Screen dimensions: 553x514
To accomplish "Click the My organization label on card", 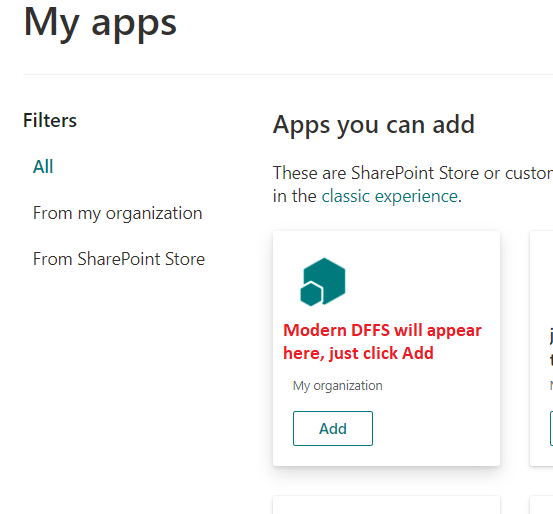I will (x=338, y=386).
